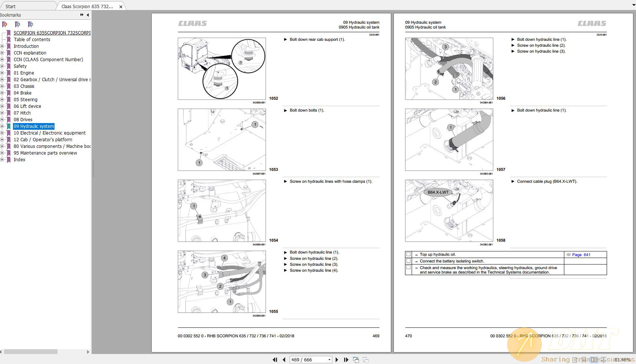Expand the Introduction bookmark
Viewport: 636px width, 364px height.
click(2, 46)
